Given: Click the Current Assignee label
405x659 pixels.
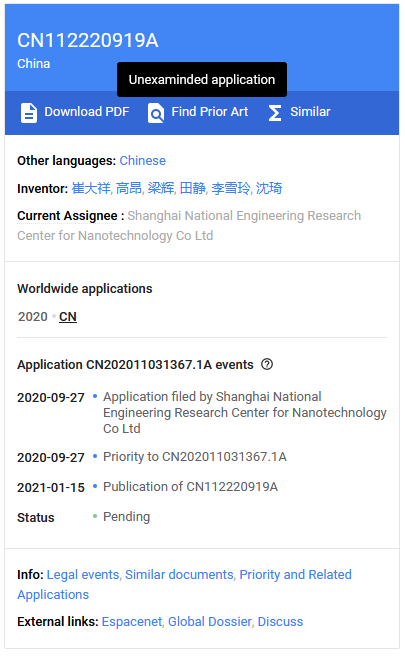Looking at the screenshot, I should point(67,216).
